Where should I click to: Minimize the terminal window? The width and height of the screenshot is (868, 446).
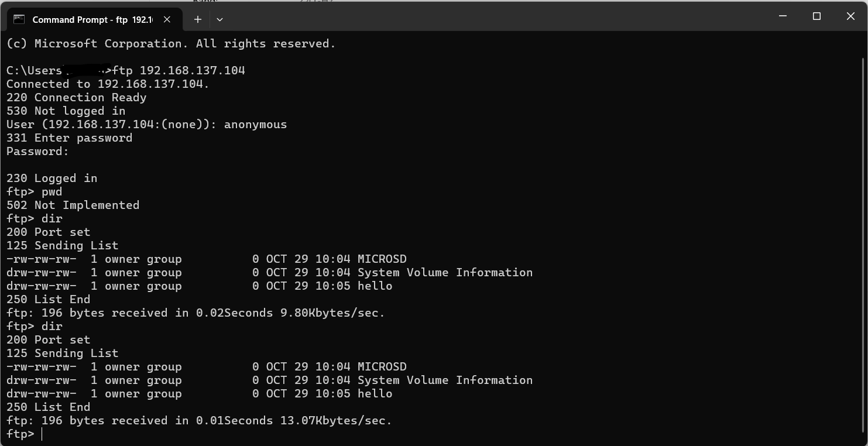[783, 16]
